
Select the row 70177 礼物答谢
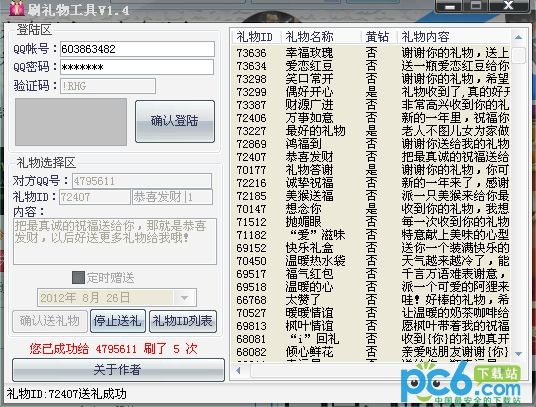pos(371,170)
